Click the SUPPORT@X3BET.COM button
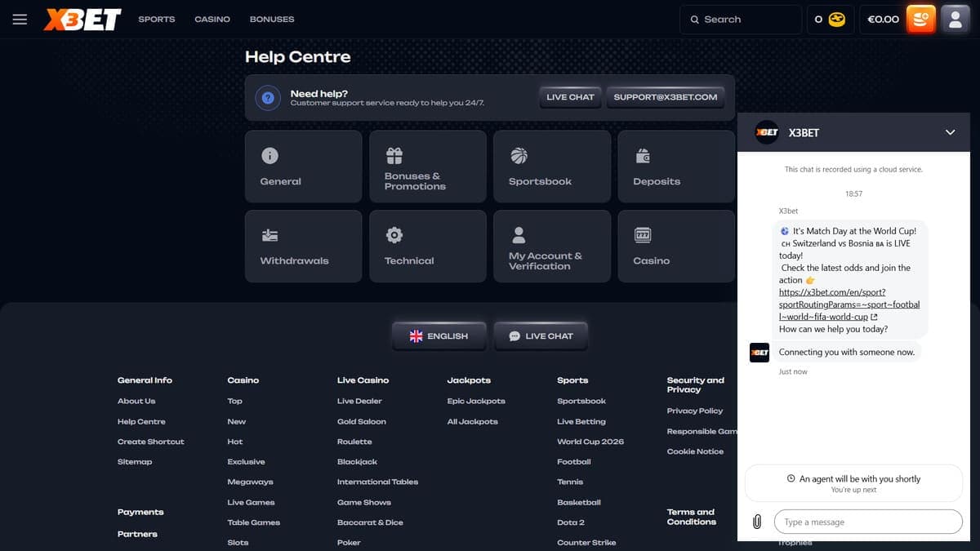The width and height of the screenshot is (980, 551). pyautogui.click(x=666, y=97)
